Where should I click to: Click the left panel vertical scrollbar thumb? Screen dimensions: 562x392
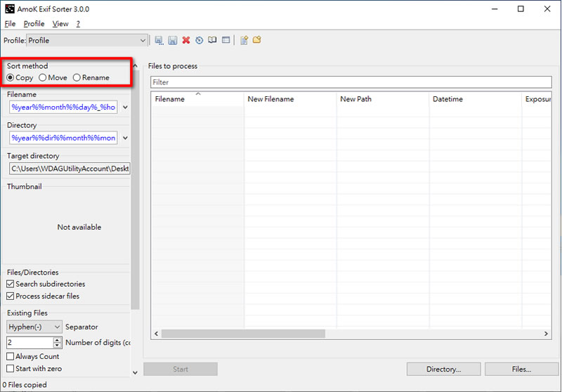[135, 190]
